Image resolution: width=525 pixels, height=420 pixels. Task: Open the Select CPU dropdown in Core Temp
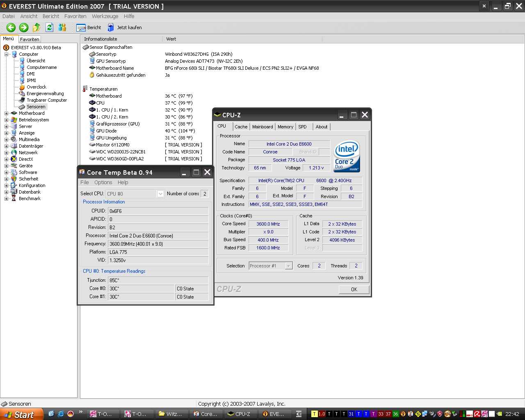tap(160, 194)
